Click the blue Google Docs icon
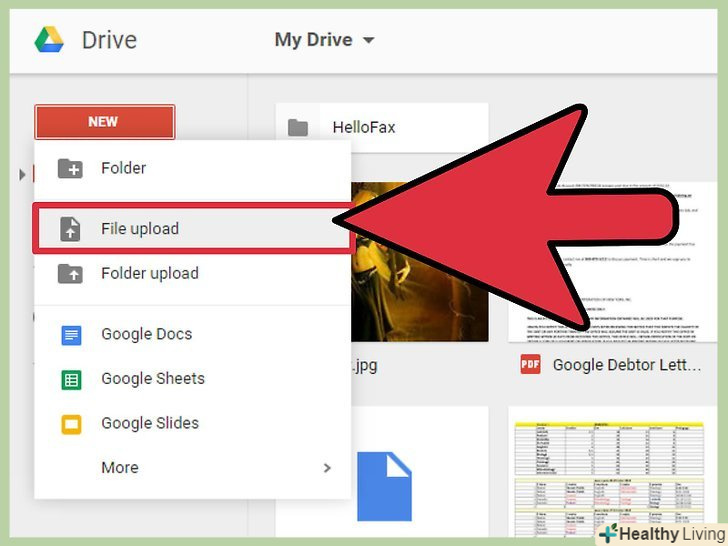This screenshot has width=728, height=546. 71,335
